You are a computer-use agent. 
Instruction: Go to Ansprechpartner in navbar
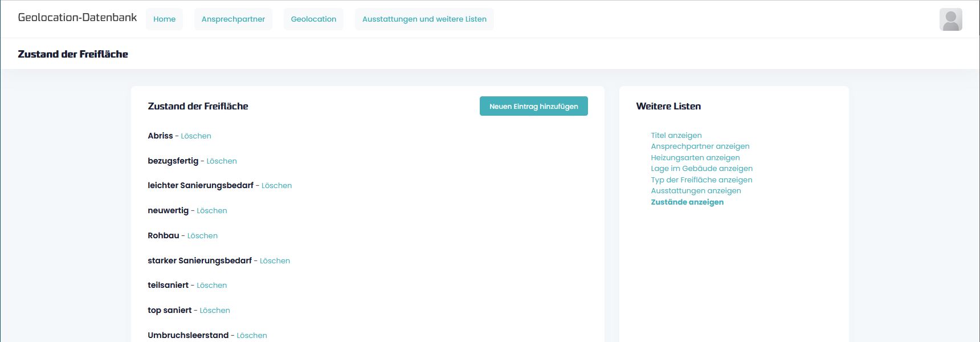pos(233,19)
